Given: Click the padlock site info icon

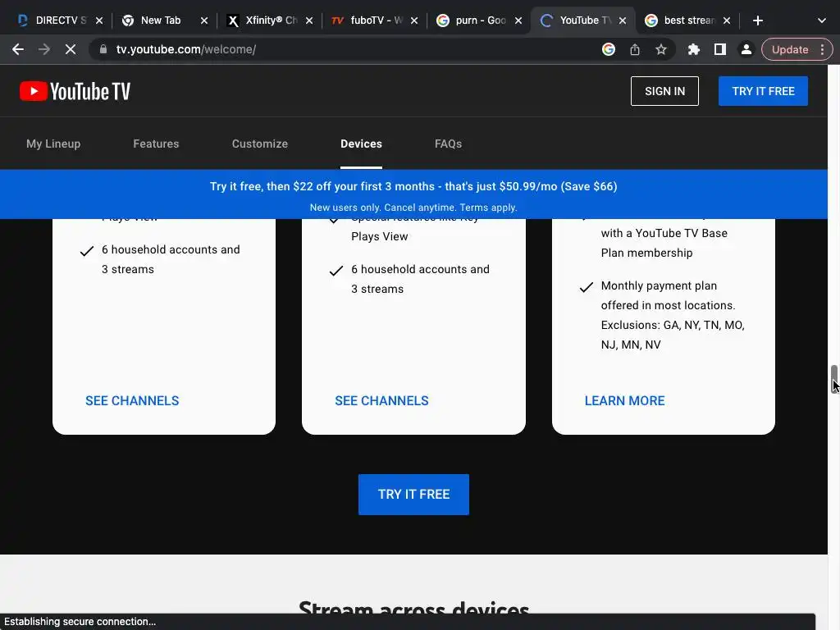Looking at the screenshot, I should point(103,49).
